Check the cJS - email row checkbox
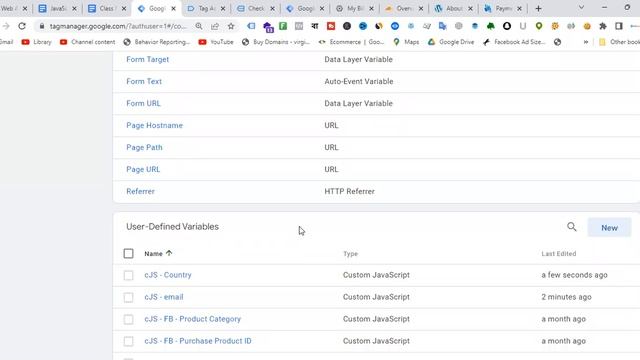 (x=129, y=297)
